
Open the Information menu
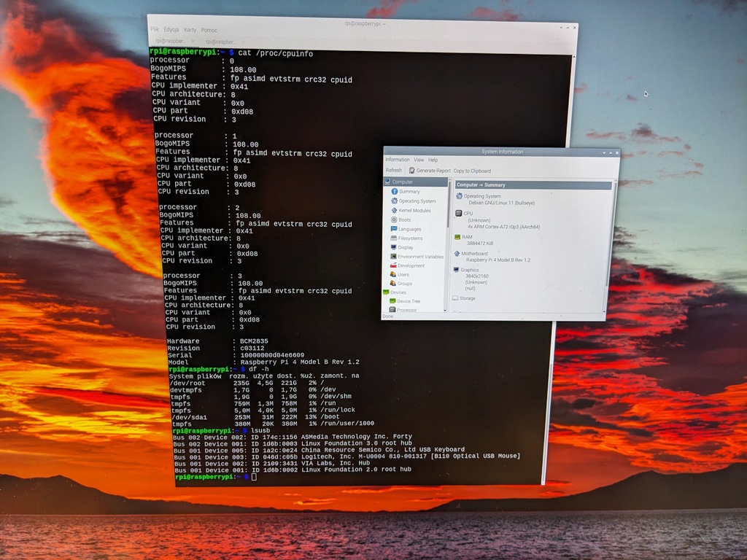398,160
